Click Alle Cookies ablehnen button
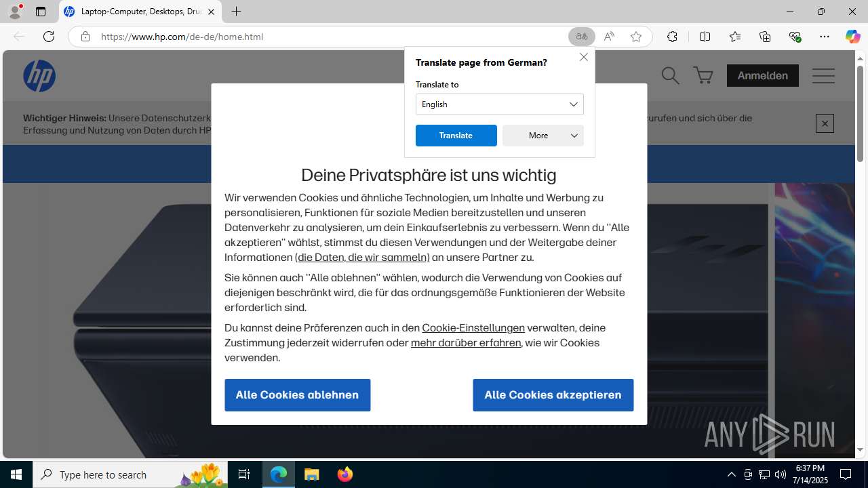 (297, 395)
